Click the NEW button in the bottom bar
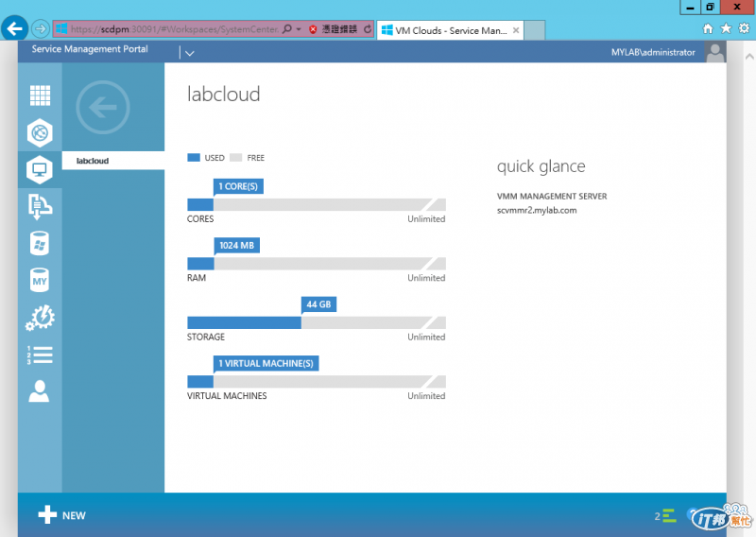This screenshot has width=756, height=537. 61,515
